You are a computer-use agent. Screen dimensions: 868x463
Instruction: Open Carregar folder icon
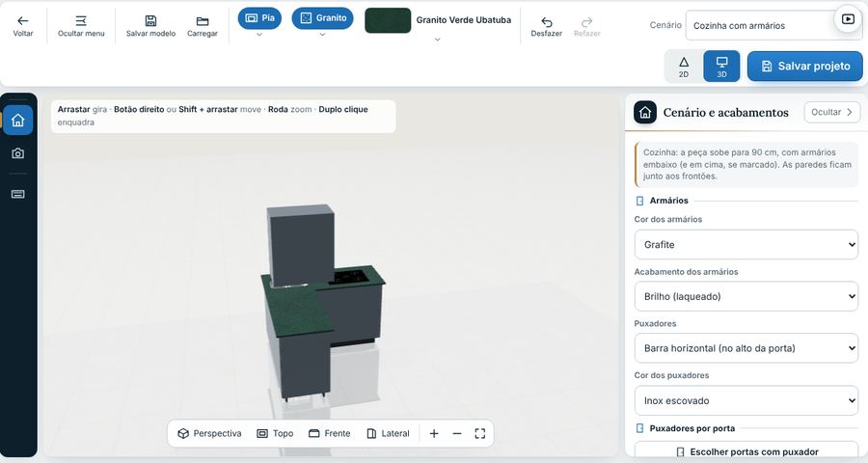(x=203, y=21)
